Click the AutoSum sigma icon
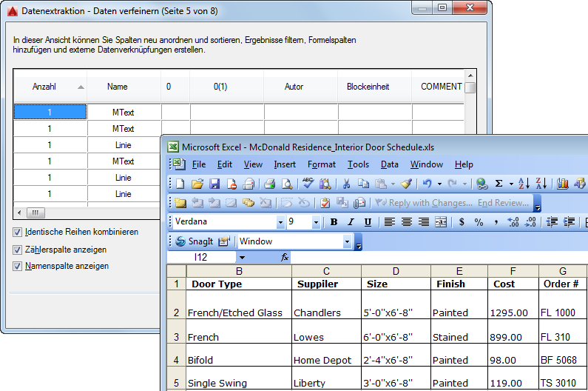The image size is (588, 391). (x=499, y=184)
